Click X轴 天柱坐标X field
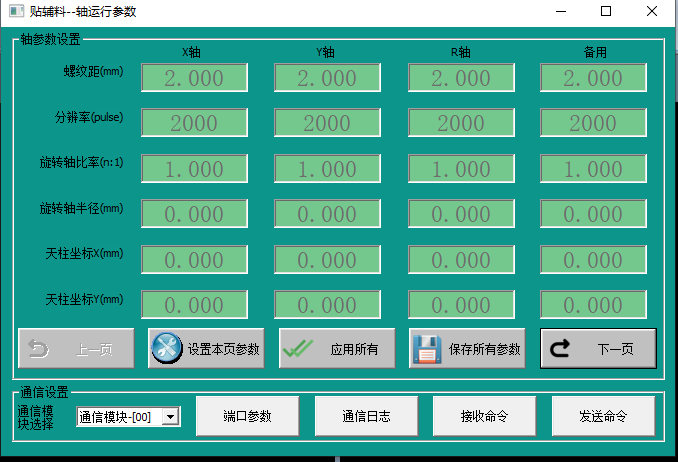Viewport: 678px width, 462px height. point(194,260)
